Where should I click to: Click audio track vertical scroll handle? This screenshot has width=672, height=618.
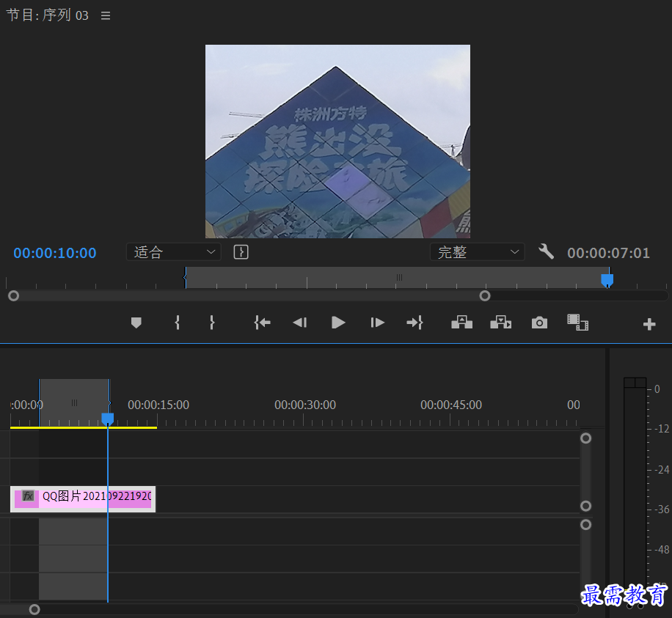tap(586, 525)
